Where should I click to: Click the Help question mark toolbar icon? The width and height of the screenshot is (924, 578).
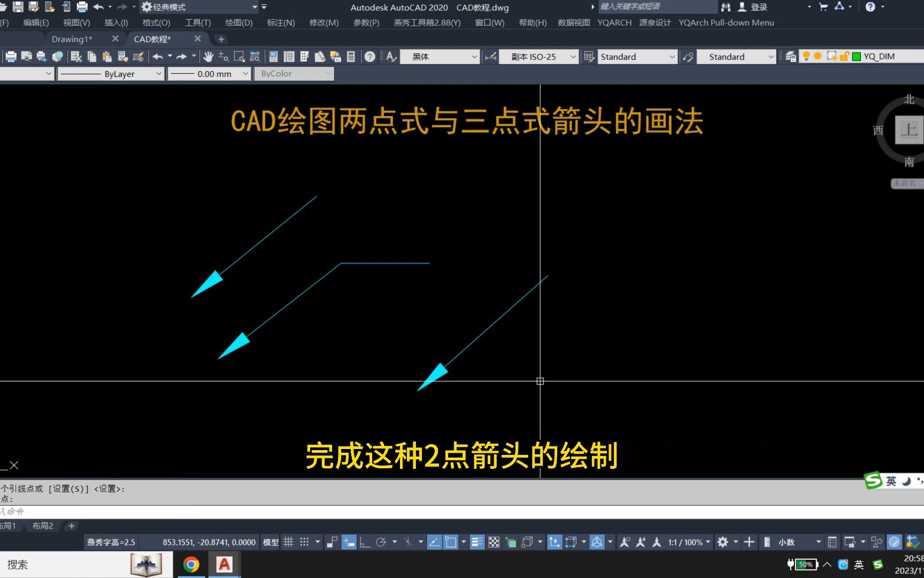369,57
